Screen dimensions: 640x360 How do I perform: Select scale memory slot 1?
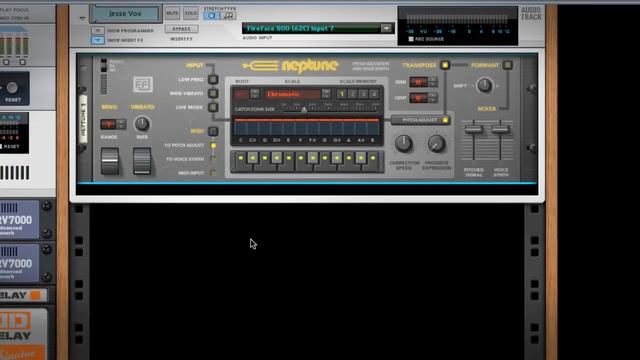[x=342, y=94]
